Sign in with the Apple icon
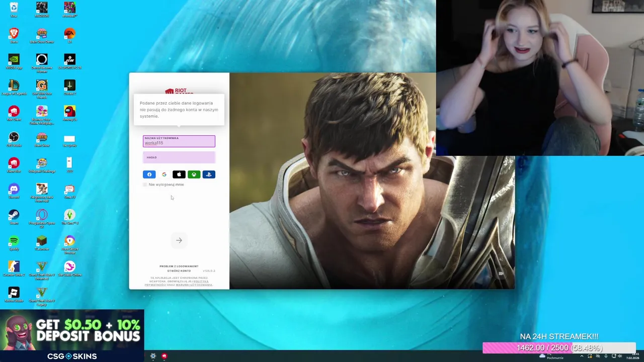 [x=179, y=174]
